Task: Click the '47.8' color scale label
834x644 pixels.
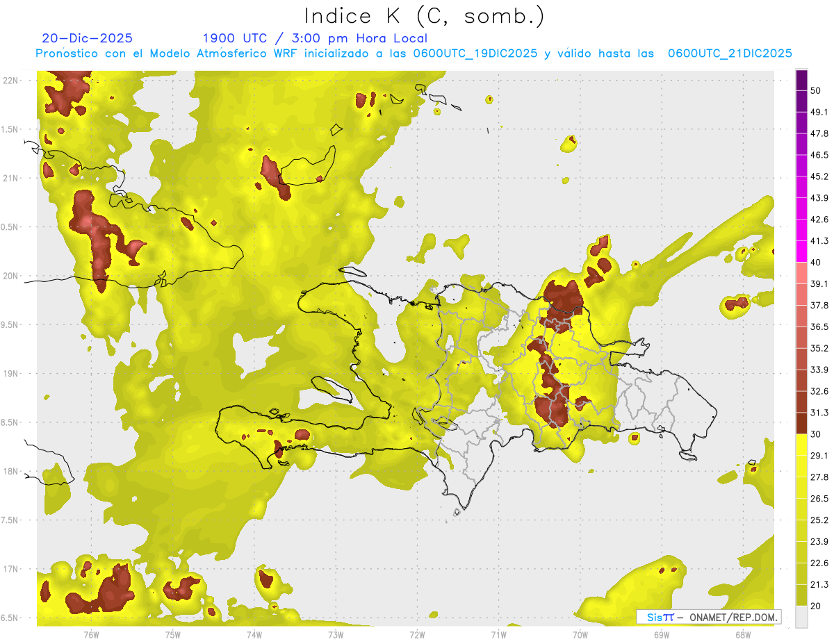Action: click(x=819, y=133)
